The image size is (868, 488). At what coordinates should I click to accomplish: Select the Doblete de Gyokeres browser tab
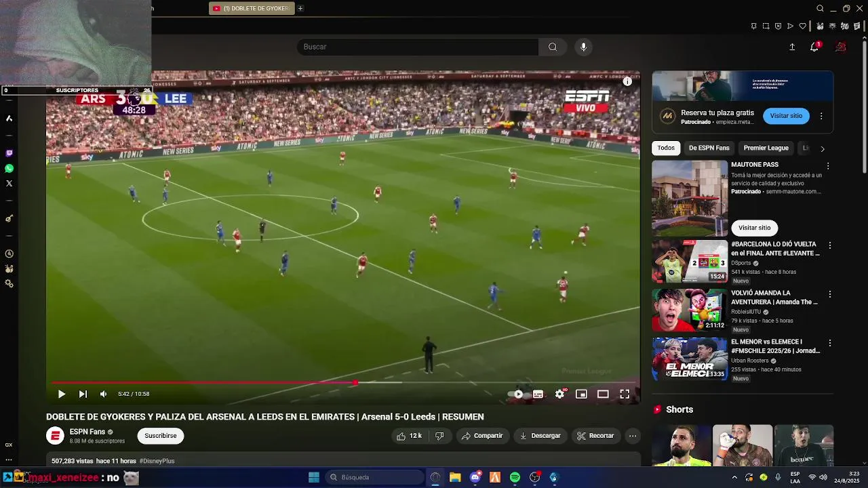(252, 8)
